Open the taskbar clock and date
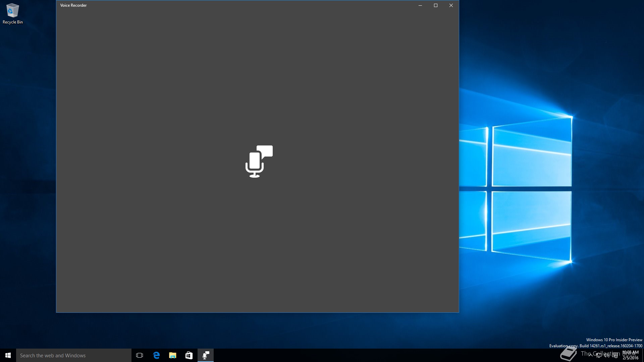This screenshot has height=362, width=644. 630,355
